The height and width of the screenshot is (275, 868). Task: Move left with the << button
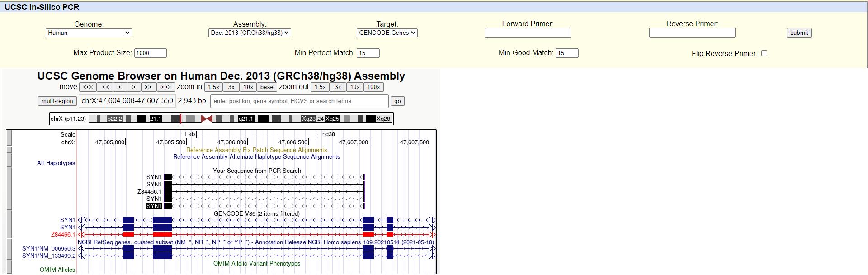coord(105,87)
